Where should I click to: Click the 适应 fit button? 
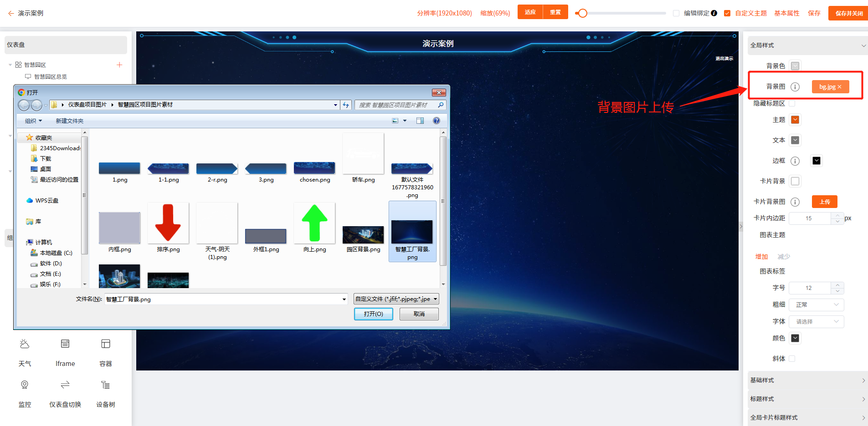[x=530, y=12]
